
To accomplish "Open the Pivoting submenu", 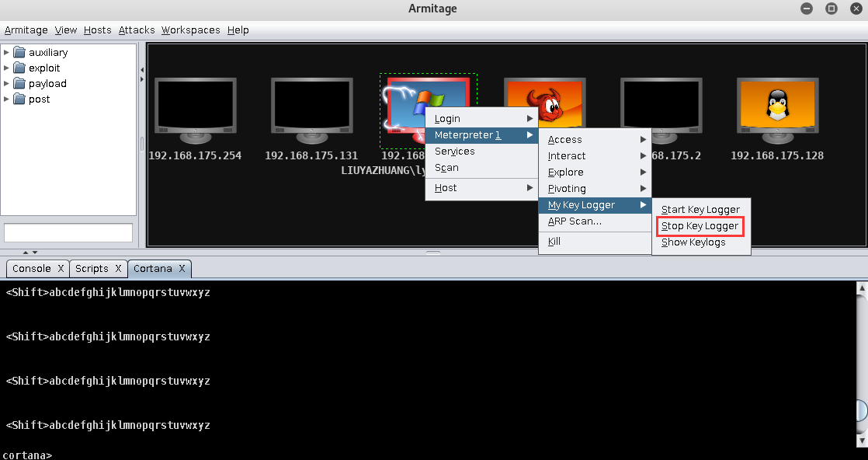I will 595,189.
